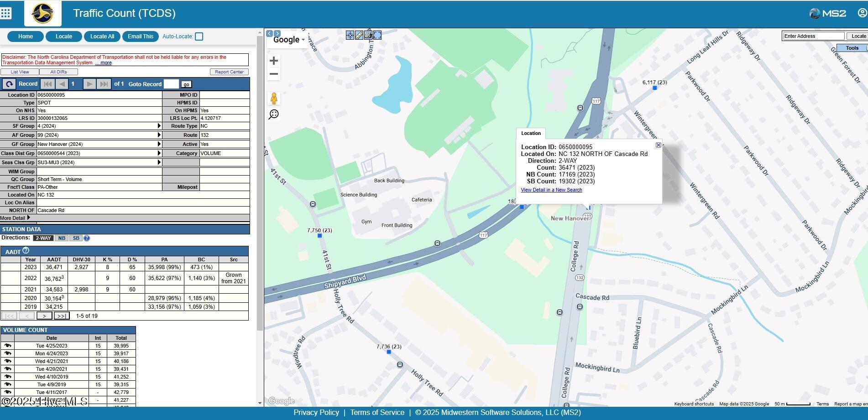Enable the Auto-Locate checkbox
The height and width of the screenshot is (420, 868).
click(x=199, y=36)
